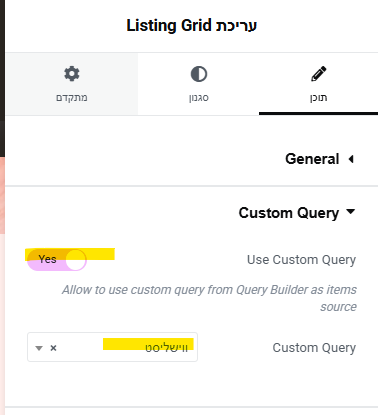Open the Custom Query select box
Image resolution: width=378 pixels, height=415 pixels.
tap(112, 347)
